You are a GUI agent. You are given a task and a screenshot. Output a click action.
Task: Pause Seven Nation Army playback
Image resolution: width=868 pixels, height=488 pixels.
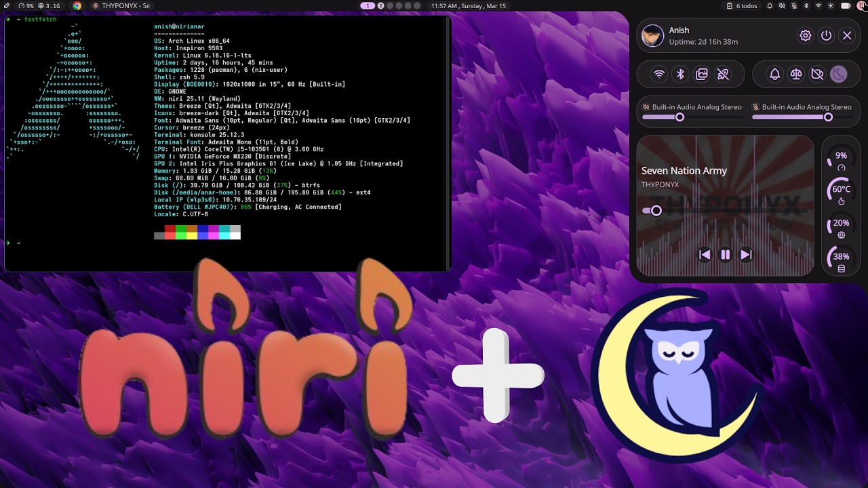coord(726,255)
